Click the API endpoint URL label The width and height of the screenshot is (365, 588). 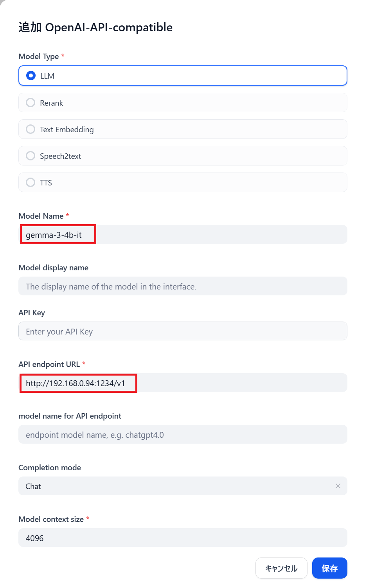pos(49,364)
